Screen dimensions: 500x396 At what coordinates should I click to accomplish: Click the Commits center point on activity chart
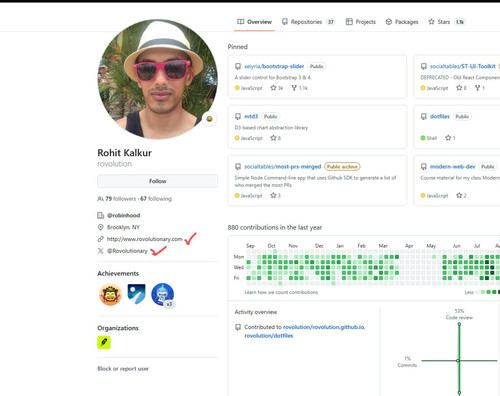click(x=458, y=361)
